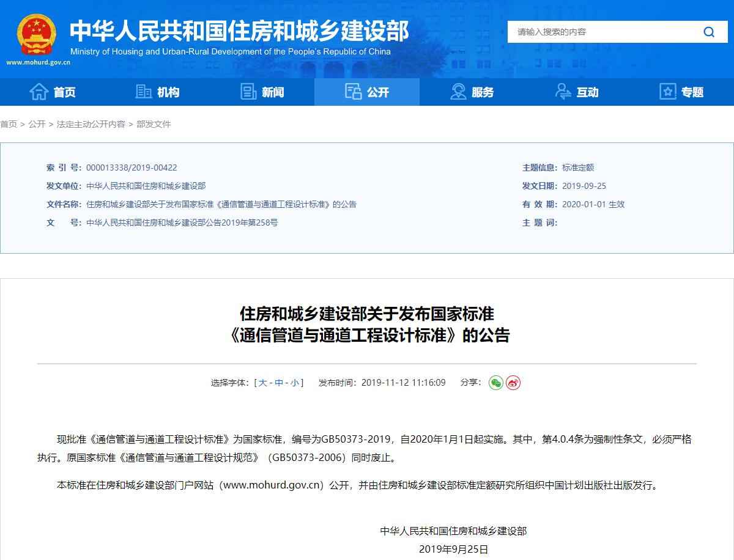Click the 专题 star icon
Image resolution: width=734 pixels, height=560 pixels.
[667, 92]
